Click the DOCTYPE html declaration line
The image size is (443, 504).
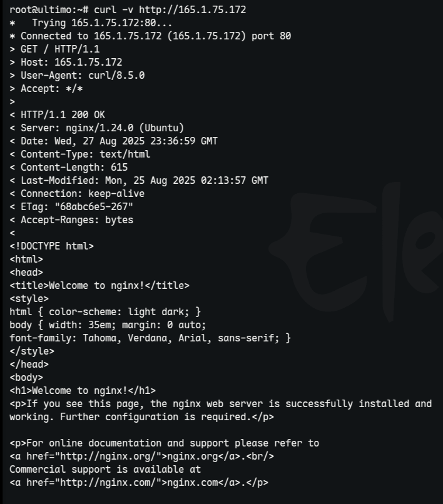[x=52, y=246]
